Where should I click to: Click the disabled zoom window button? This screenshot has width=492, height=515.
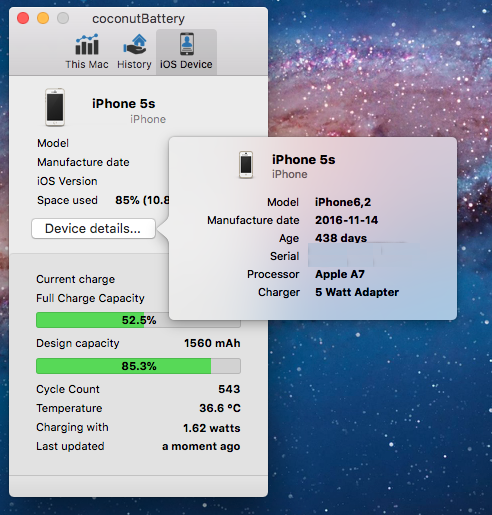pos(63,18)
